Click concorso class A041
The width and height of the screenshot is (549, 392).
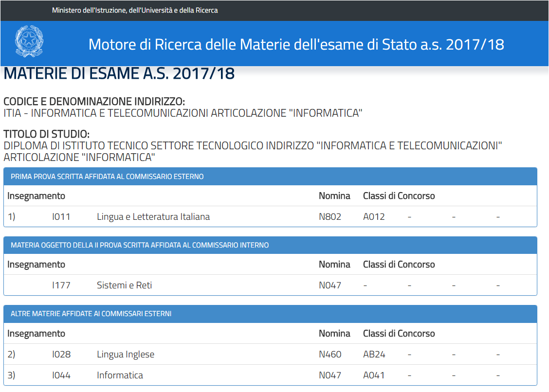click(x=374, y=375)
